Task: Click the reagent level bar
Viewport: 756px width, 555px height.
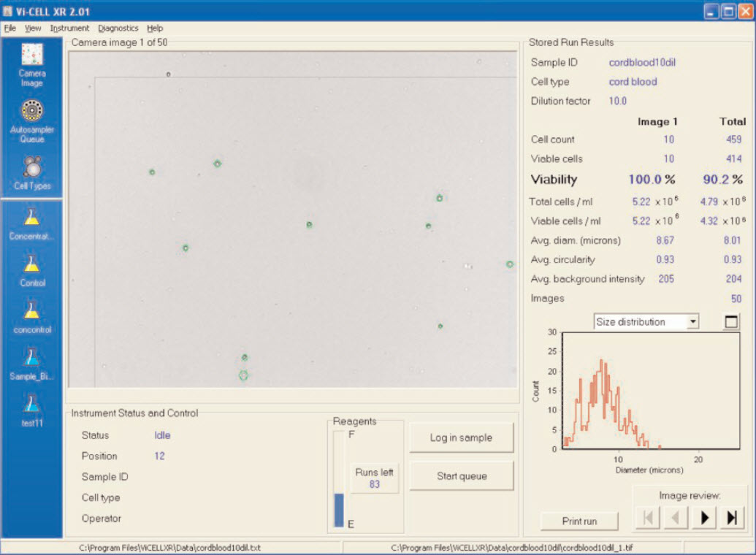Action: (339, 478)
